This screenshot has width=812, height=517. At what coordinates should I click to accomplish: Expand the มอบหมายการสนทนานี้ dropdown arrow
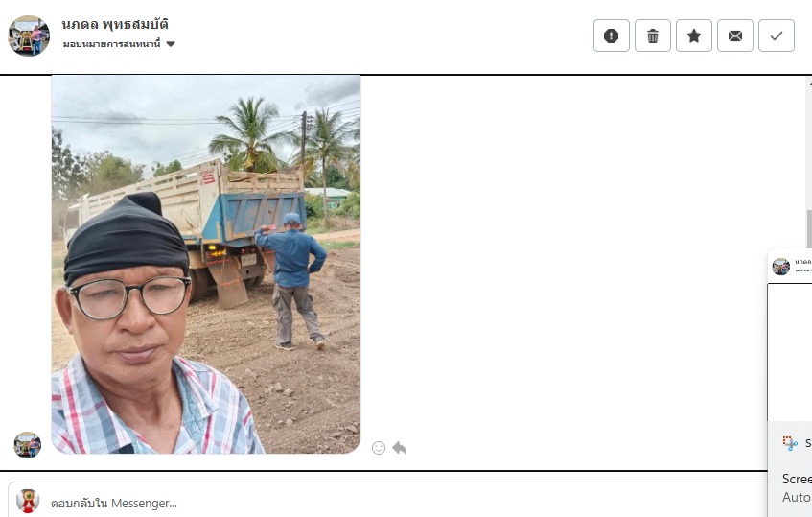[171, 44]
